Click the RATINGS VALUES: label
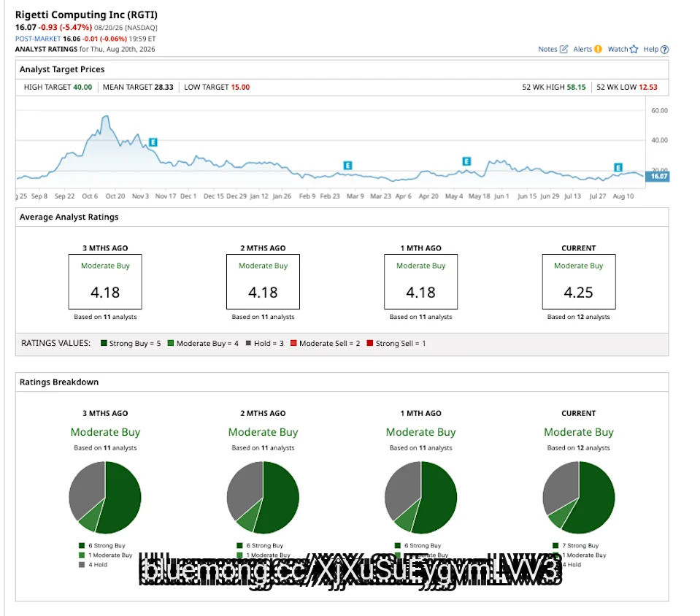Image resolution: width=700 pixels, height=616 pixels. click(x=55, y=343)
